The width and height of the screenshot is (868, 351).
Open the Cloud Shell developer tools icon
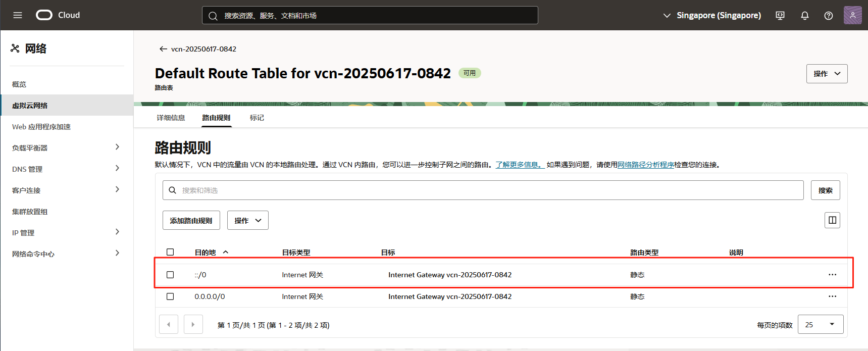click(x=780, y=16)
